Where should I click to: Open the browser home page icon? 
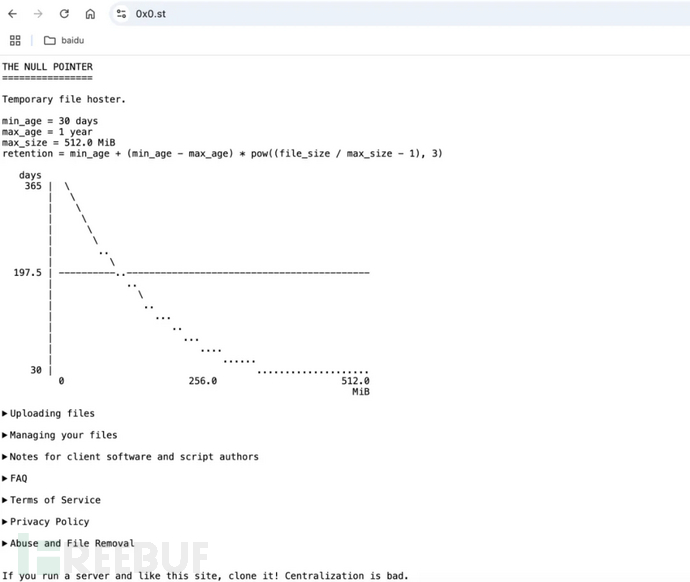pyautogui.click(x=90, y=14)
